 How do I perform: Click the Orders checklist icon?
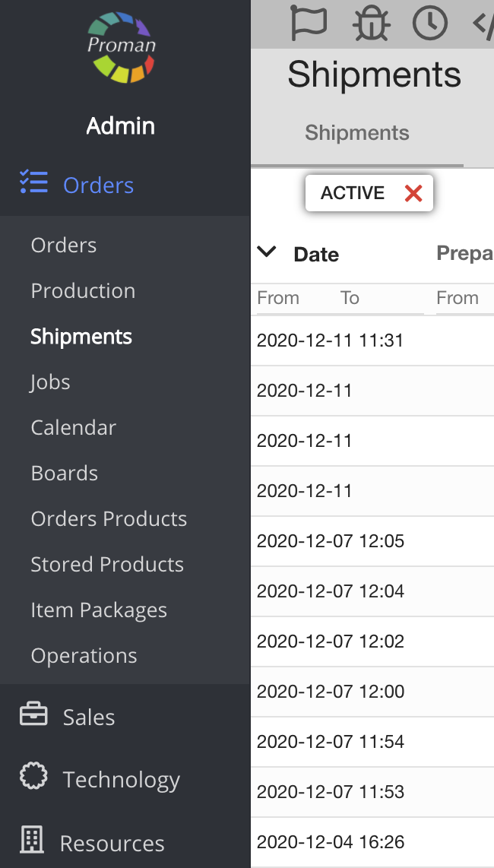33,182
